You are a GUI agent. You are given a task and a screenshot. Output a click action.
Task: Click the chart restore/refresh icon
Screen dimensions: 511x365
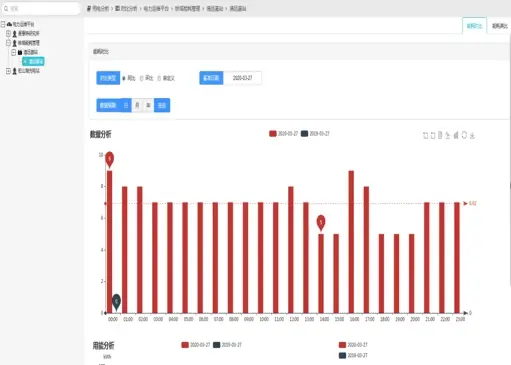point(464,135)
